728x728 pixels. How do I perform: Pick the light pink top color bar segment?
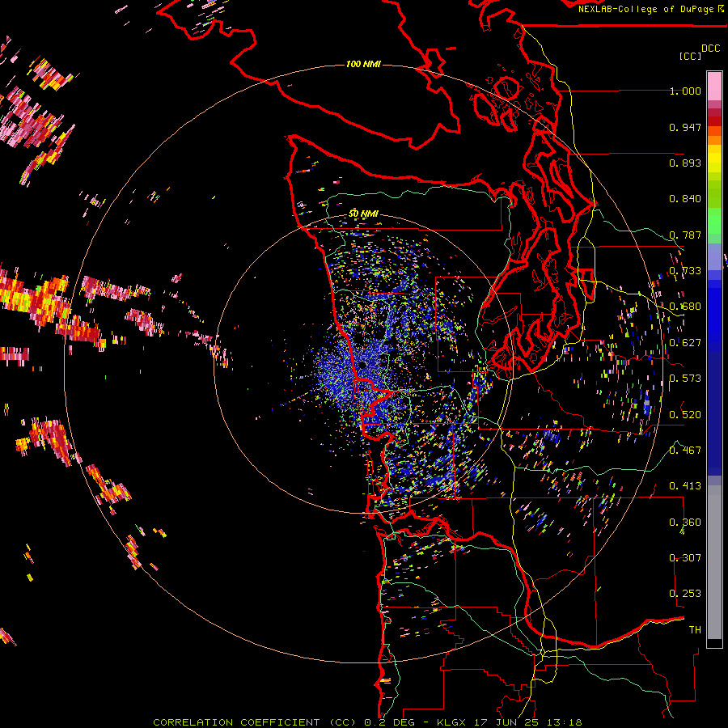[x=714, y=86]
